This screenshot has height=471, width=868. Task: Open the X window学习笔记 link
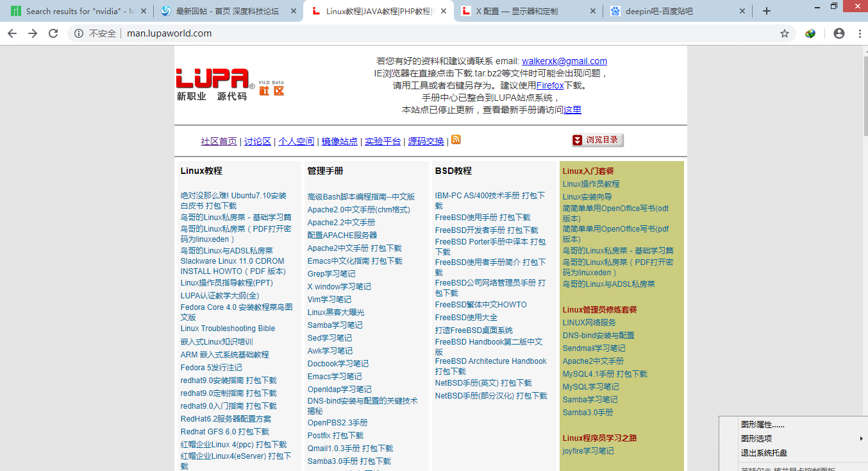[339, 287]
